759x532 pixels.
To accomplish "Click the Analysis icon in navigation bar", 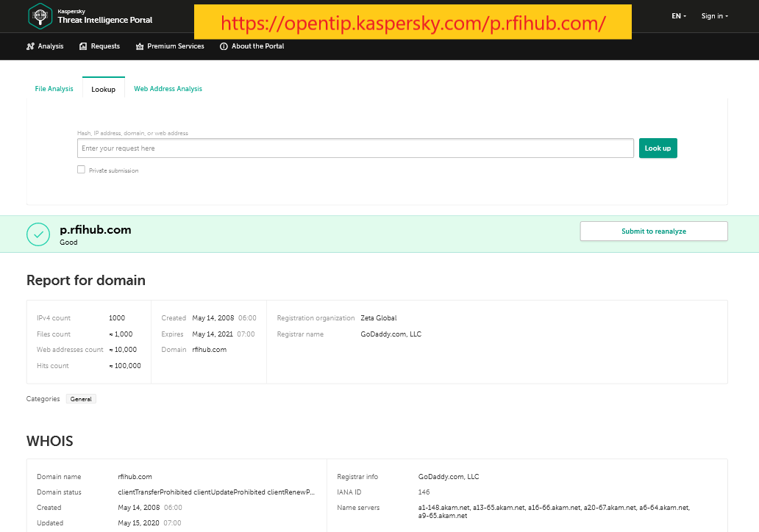I will tap(30, 46).
